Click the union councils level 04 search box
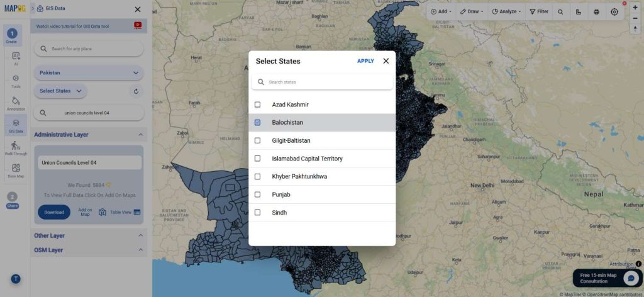This screenshot has height=297, width=644. tap(89, 113)
